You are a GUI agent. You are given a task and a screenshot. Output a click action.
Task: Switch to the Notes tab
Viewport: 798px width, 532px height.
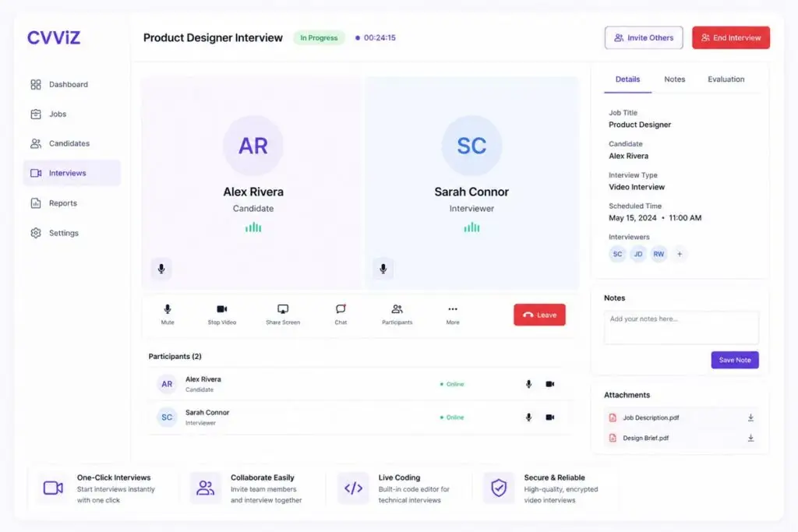click(x=674, y=79)
